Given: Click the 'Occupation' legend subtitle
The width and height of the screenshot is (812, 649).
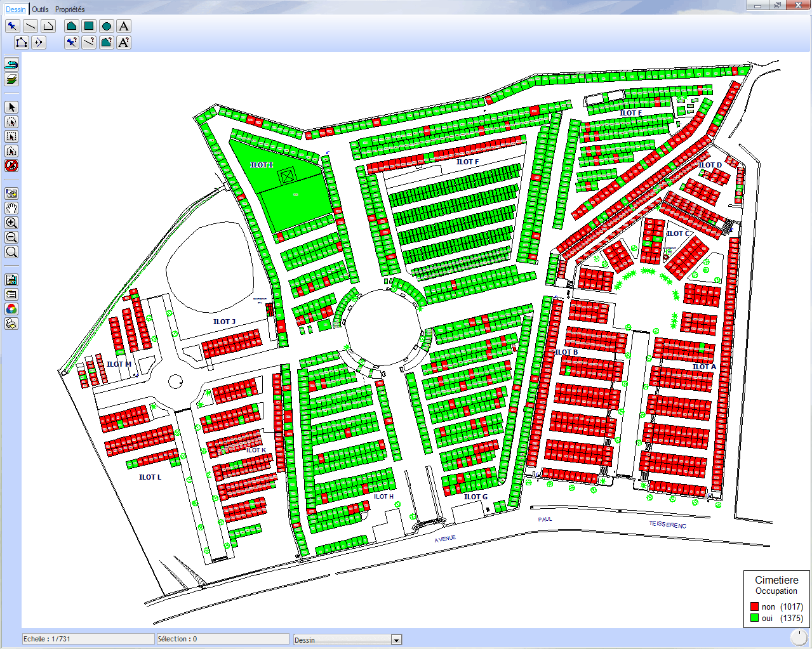Looking at the screenshot, I should [776, 591].
